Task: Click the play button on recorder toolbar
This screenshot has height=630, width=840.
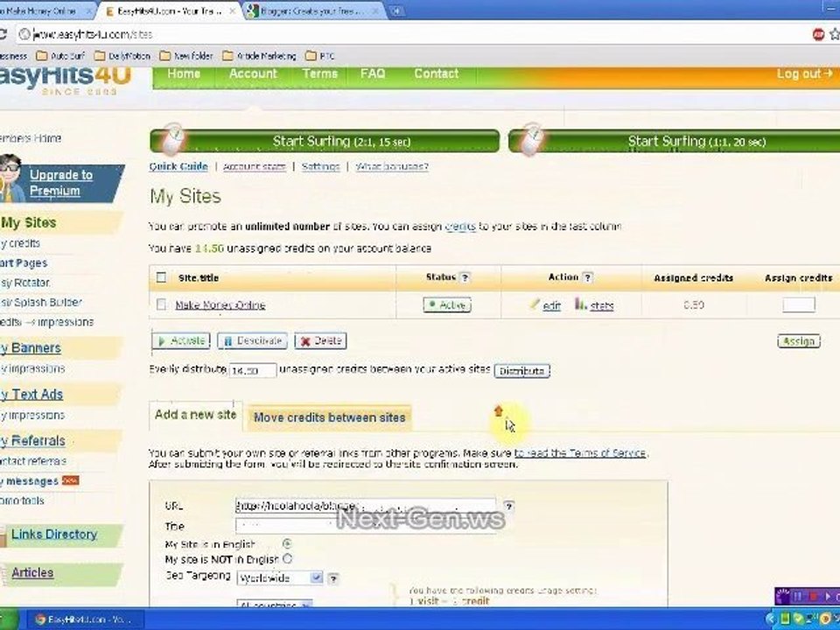Action: 829,596
